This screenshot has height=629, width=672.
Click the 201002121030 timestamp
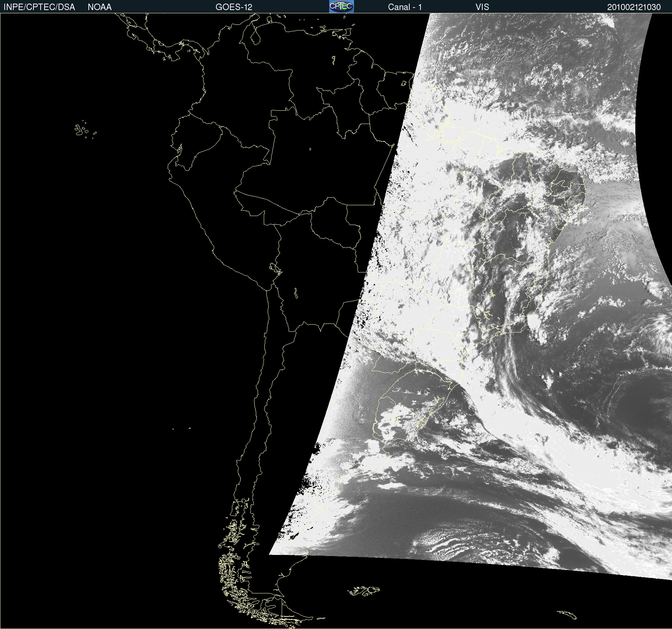click(634, 7)
